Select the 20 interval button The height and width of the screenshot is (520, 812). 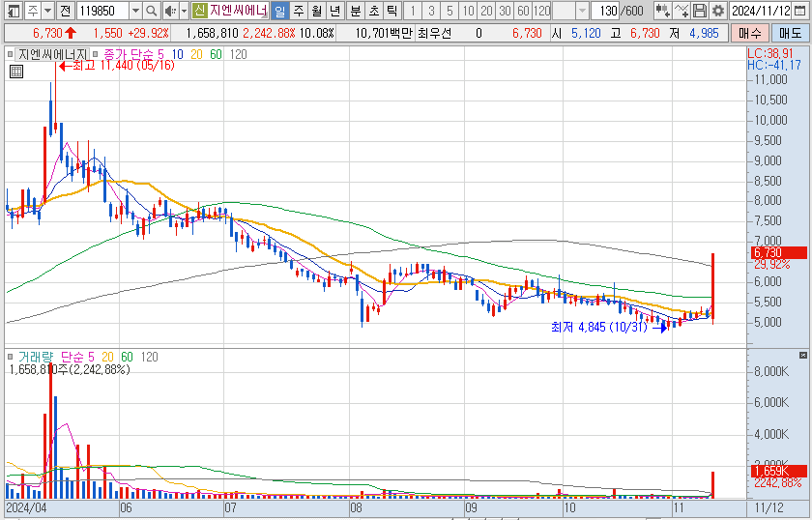click(x=486, y=11)
